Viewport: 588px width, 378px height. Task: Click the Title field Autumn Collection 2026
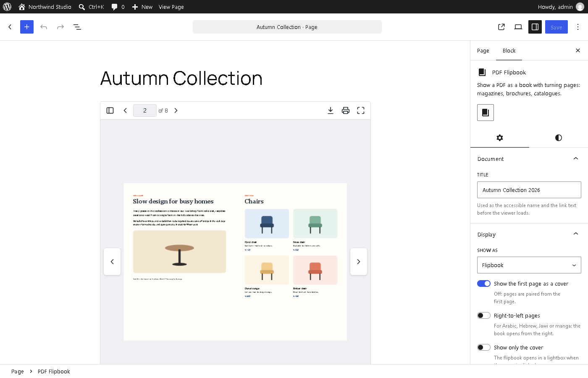[x=529, y=190]
